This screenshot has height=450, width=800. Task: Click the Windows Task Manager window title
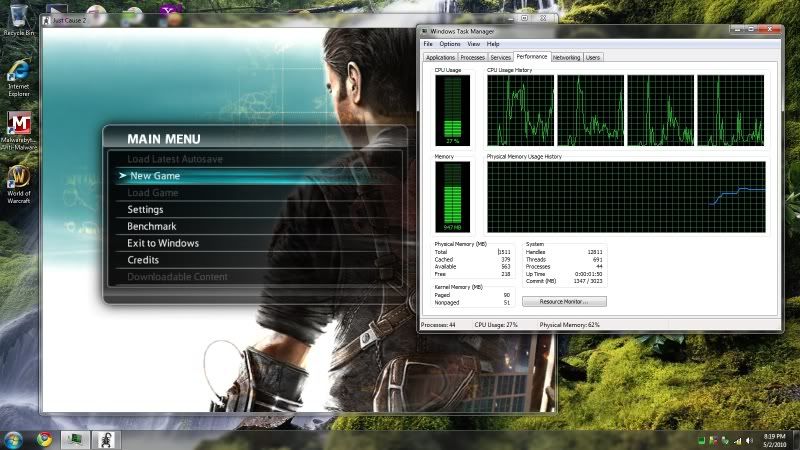pos(462,31)
